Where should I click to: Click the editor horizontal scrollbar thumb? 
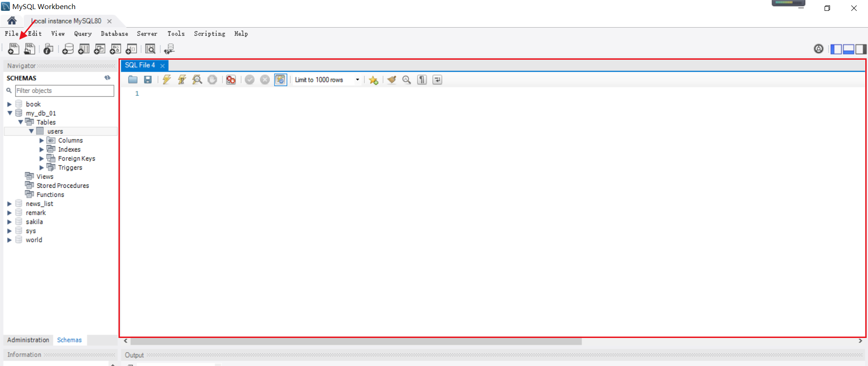356,341
